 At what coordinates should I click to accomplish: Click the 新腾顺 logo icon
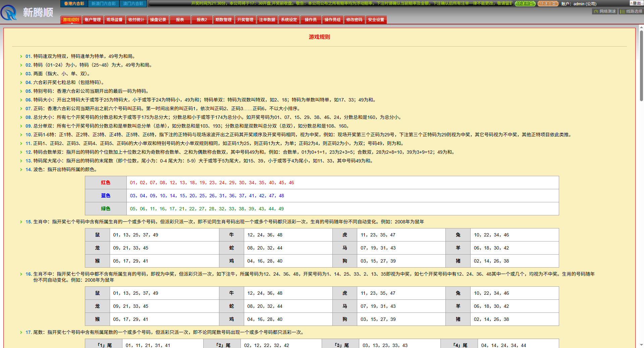(x=9, y=12)
